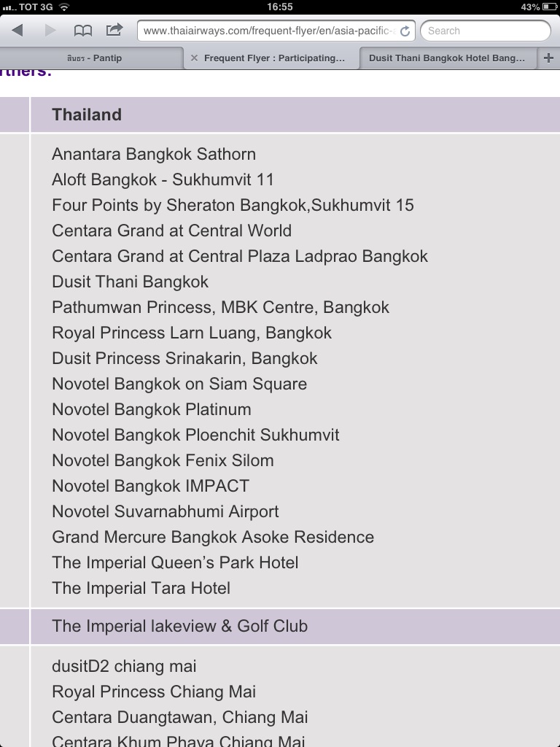Add a new tab with the plus icon
Viewport: 560px width, 747px height.
click(x=548, y=58)
